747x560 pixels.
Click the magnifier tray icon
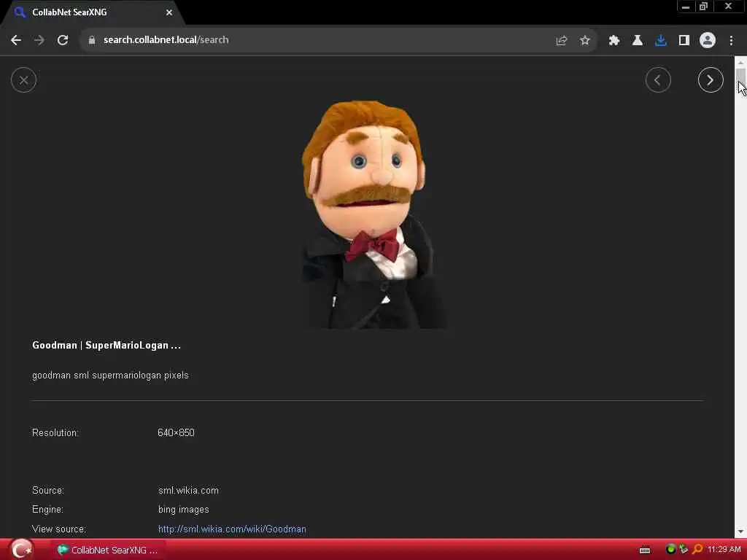click(x=697, y=550)
